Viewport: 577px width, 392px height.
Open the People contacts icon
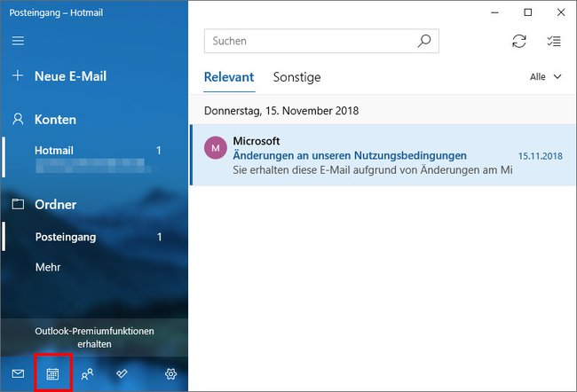[87, 374]
